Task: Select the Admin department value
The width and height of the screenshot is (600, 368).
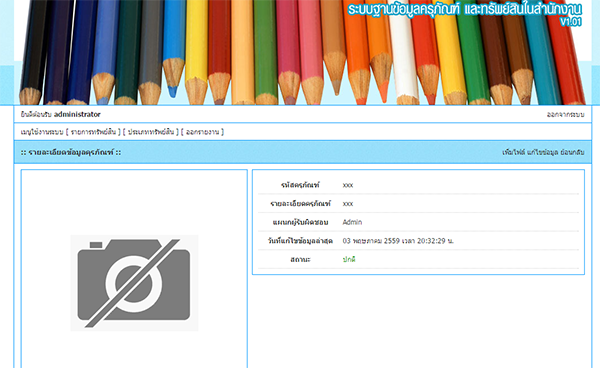Action: tap(352, 222)
